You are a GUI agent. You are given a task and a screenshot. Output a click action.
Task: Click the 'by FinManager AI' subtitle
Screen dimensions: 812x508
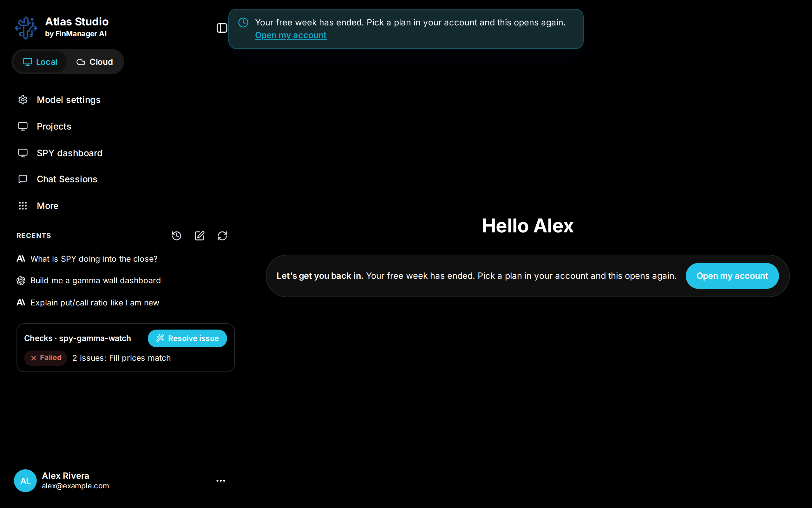[x=76, y=34]
